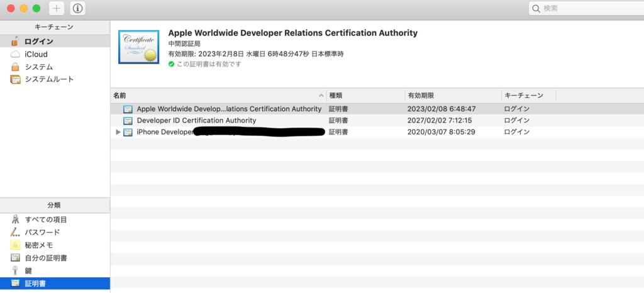Expand the iPhone Developer certificate disclosure triangle
This screenshot has width=644, height=293.
118,132
